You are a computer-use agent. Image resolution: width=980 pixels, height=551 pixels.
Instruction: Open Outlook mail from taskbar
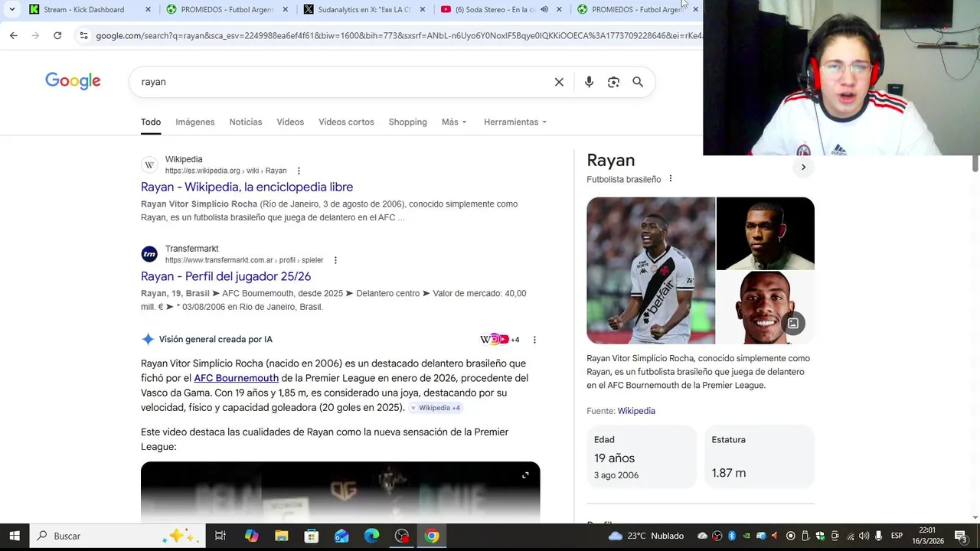click(x=341, y=536)
